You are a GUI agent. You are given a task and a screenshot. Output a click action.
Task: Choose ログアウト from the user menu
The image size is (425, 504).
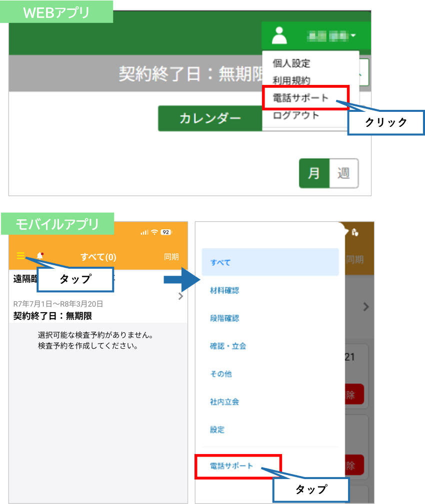(295, 115)
